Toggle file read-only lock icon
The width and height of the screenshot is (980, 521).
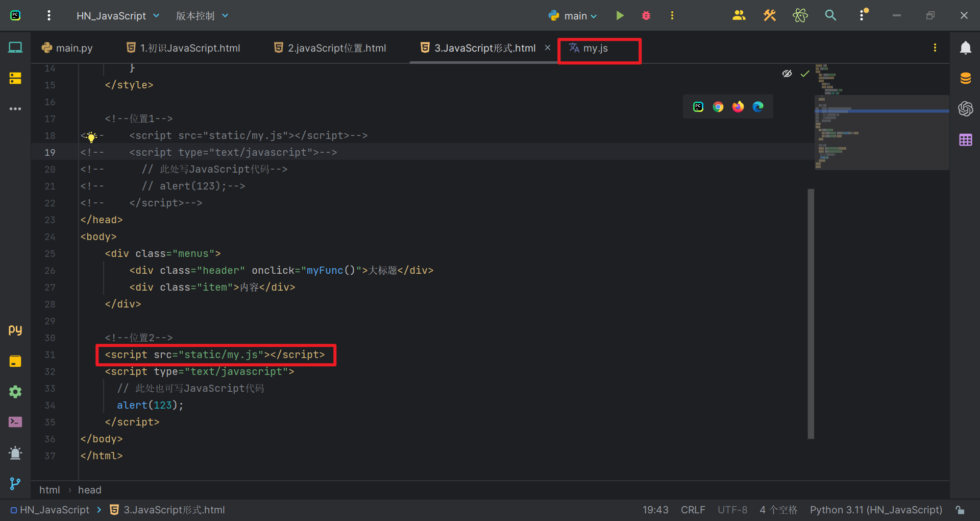(960, 510)
